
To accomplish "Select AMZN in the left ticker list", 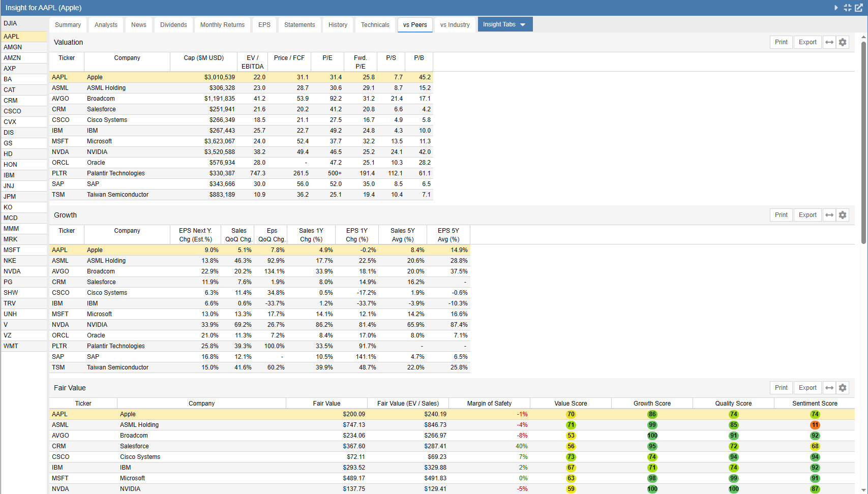I will tap(24, 58).
